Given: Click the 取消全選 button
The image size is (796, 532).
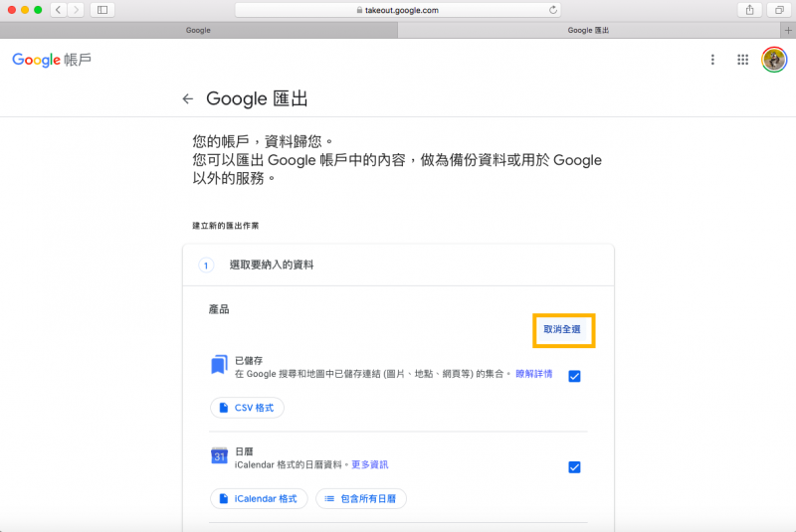Looking at the screenshot, I should point(562,330).
